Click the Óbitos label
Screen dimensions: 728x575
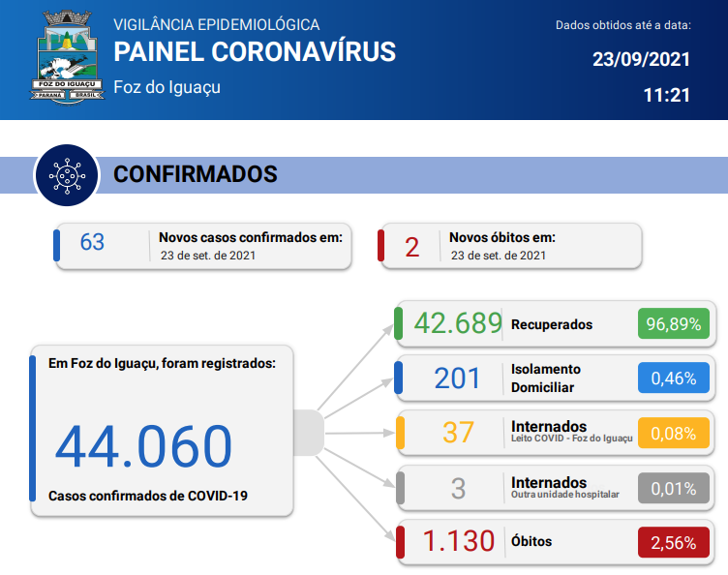click(x=531, y=541)
